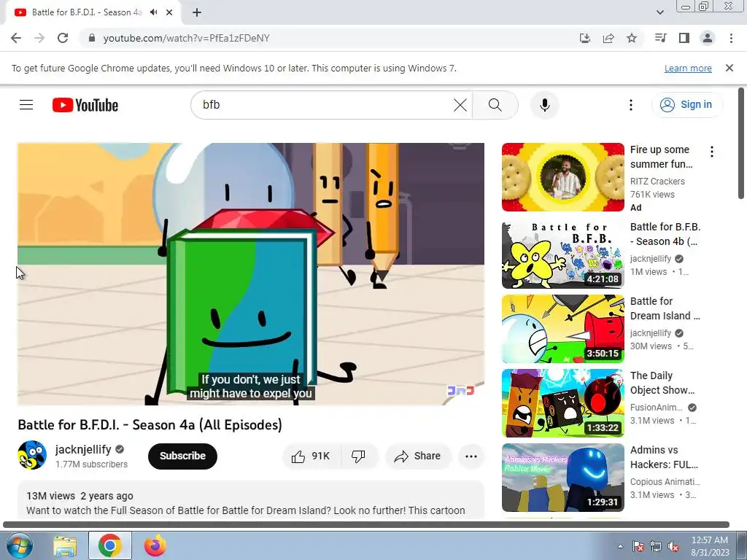The height and width of the screenshot is (560, 747).
Task: Open the tab search chevron
Action: (659, 12)
